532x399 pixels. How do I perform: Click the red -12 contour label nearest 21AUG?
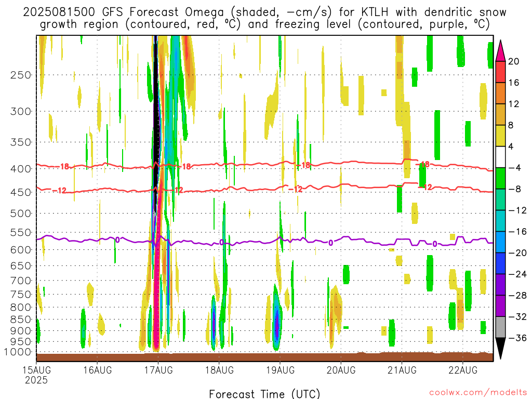[425, 187]
